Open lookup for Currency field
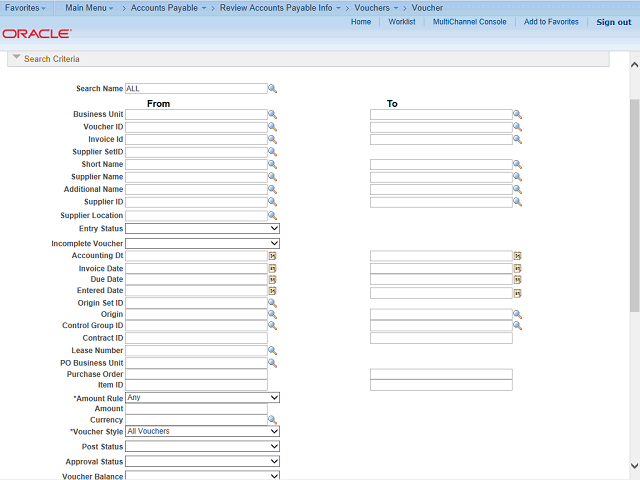The image size is (640, 480). (x=272, y=420)
